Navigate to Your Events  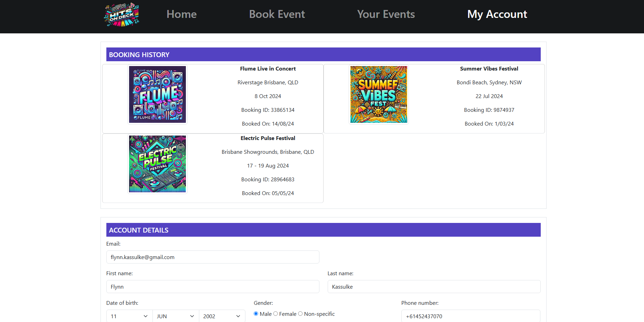[386, 14]
